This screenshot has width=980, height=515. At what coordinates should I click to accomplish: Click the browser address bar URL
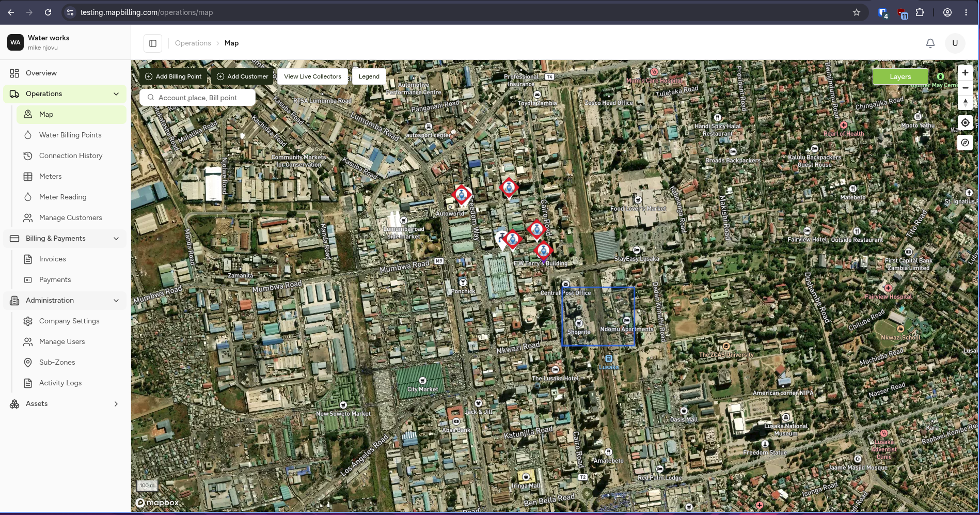click(147, 12)
